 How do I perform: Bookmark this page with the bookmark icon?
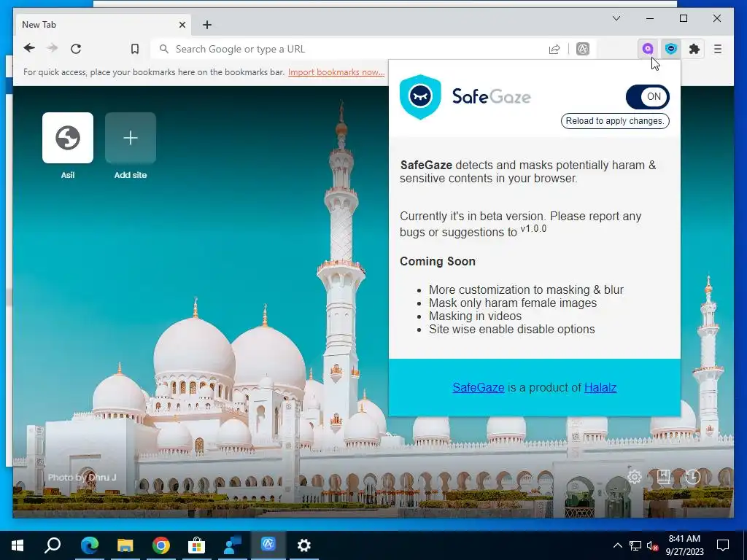[135, 49]
